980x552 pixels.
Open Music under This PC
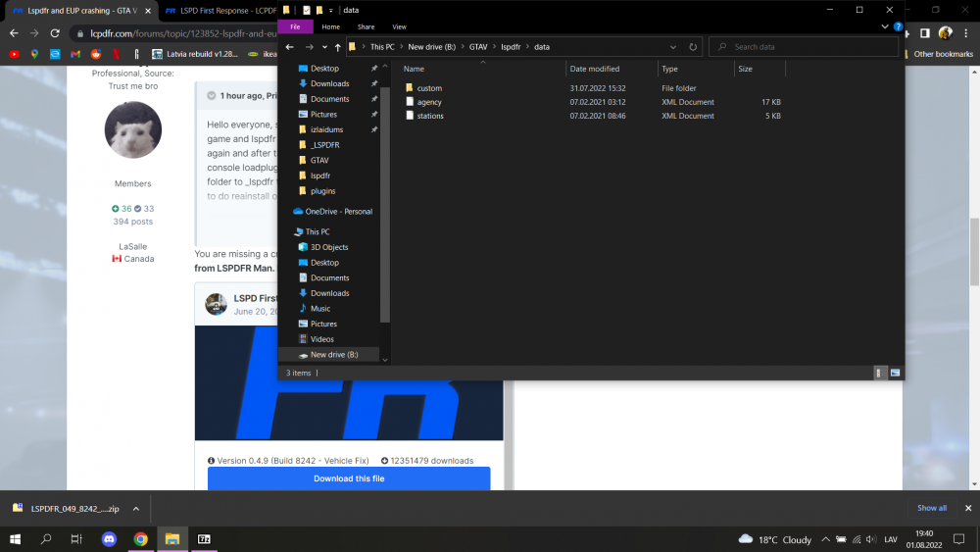(320, 308)
